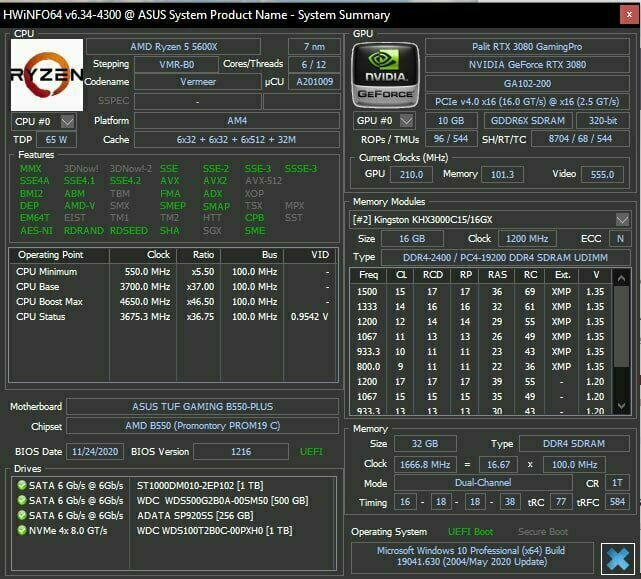
Task: Click the VID column header
Action: pos(311,255)
